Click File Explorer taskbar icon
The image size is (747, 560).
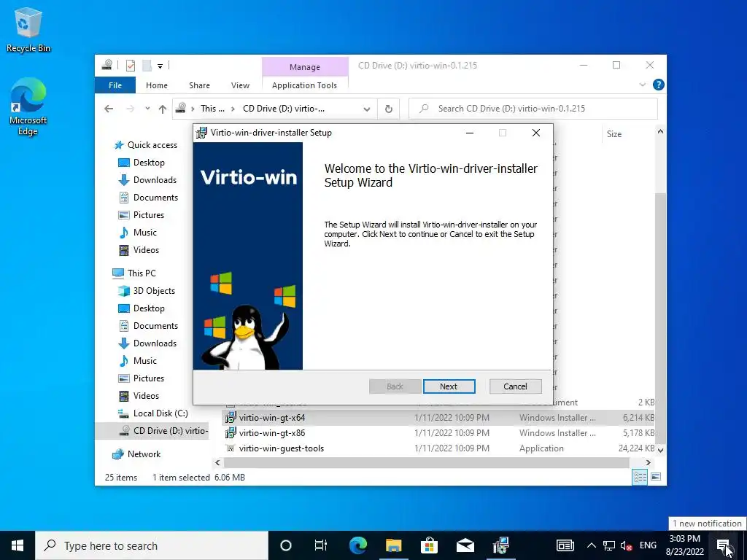click(393, 545)
